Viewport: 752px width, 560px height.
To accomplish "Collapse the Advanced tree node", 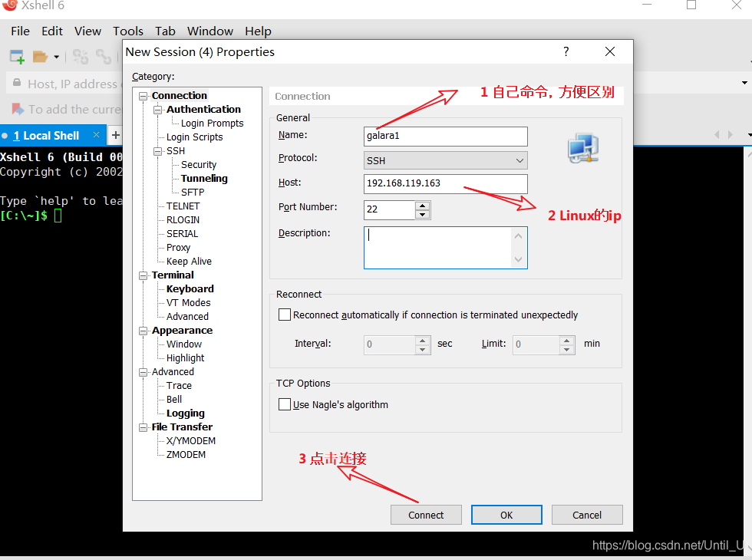I will coord(143,372).
